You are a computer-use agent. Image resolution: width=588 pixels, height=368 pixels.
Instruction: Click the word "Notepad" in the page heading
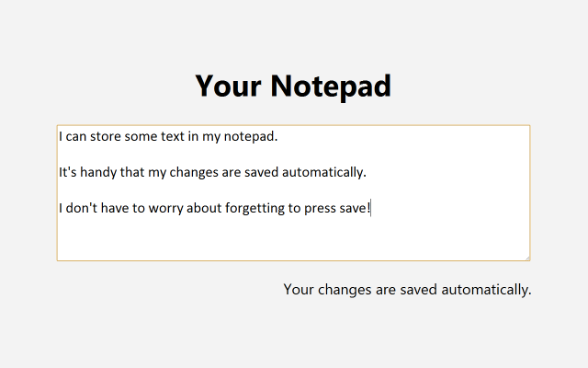(331, 86)
